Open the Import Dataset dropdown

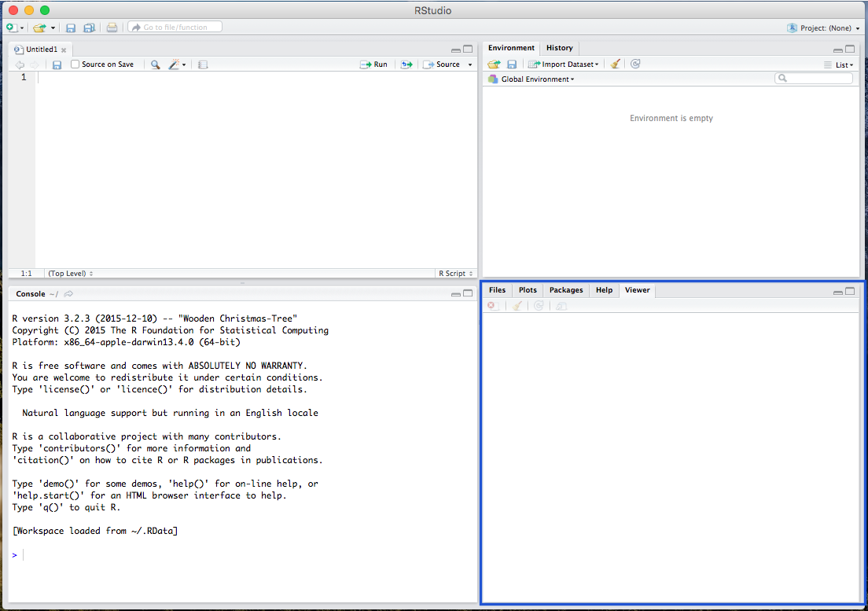pos(564,64)
